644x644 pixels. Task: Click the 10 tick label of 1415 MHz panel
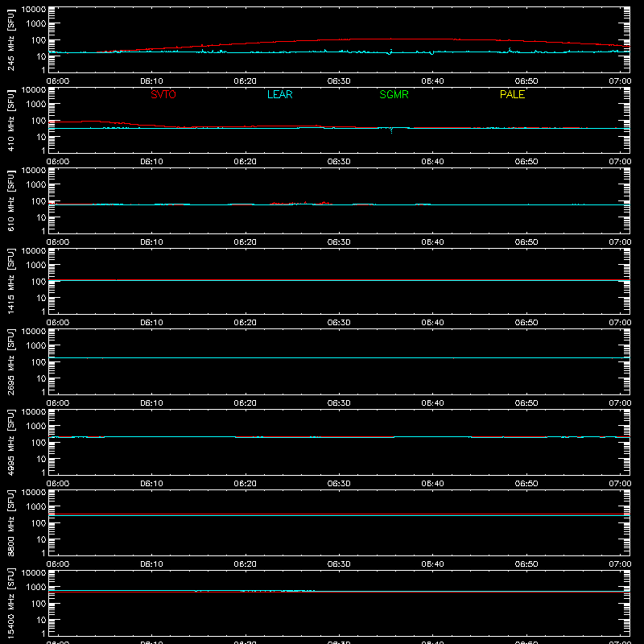coord(41,298)
